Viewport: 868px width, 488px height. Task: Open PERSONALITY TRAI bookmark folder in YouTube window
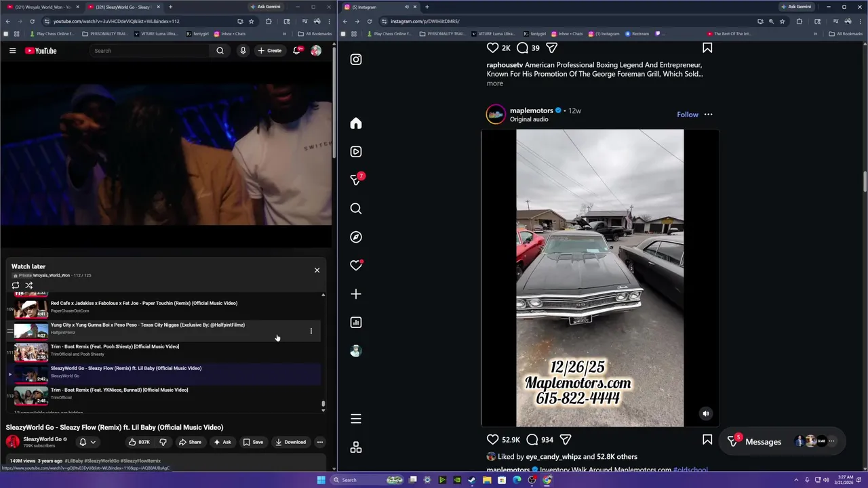pyautogui.click(x=104, y=34)
